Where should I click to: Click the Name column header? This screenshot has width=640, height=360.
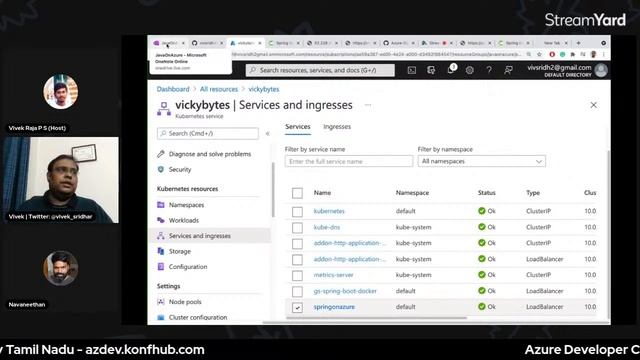point(322,193)
